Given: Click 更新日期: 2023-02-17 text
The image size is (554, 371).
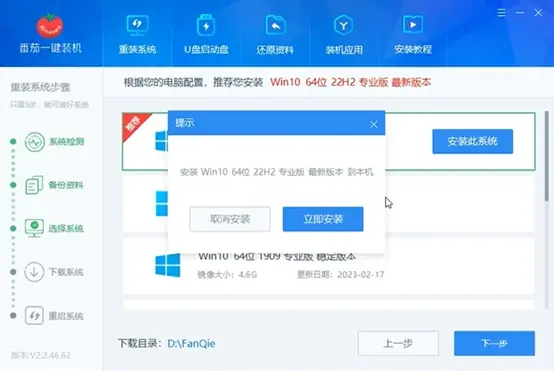Looking at the screenshot, I should (341, 275).
